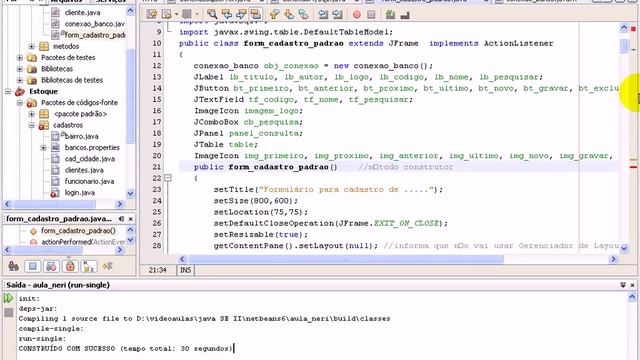Collapse the Estoque project node

[x=8, y=91]
